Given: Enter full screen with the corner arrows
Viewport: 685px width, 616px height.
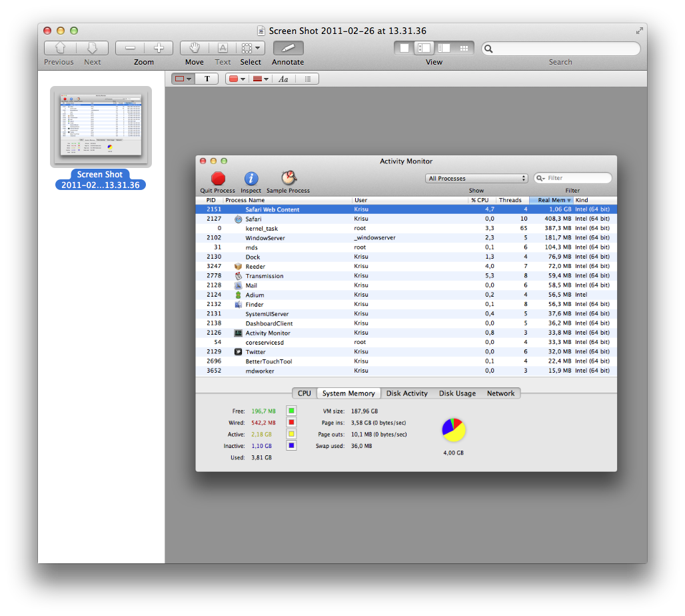Looking at the screenshot, I should click(639, 31).
